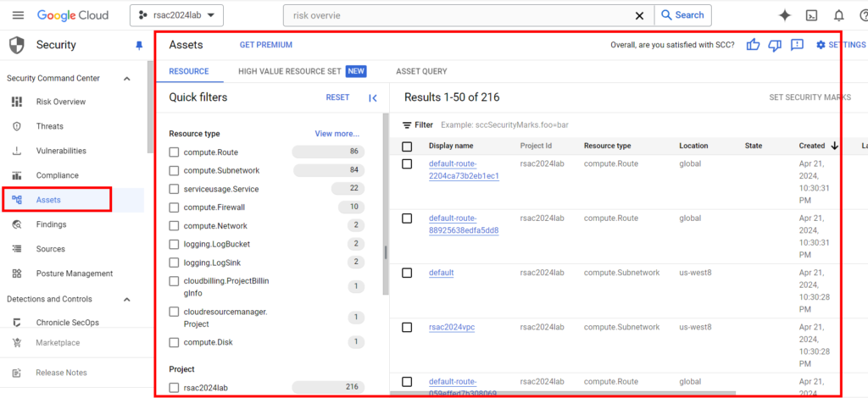868x398 pixels.
Task: Open the hamburger navigation menu
Action: click(19, 15)
